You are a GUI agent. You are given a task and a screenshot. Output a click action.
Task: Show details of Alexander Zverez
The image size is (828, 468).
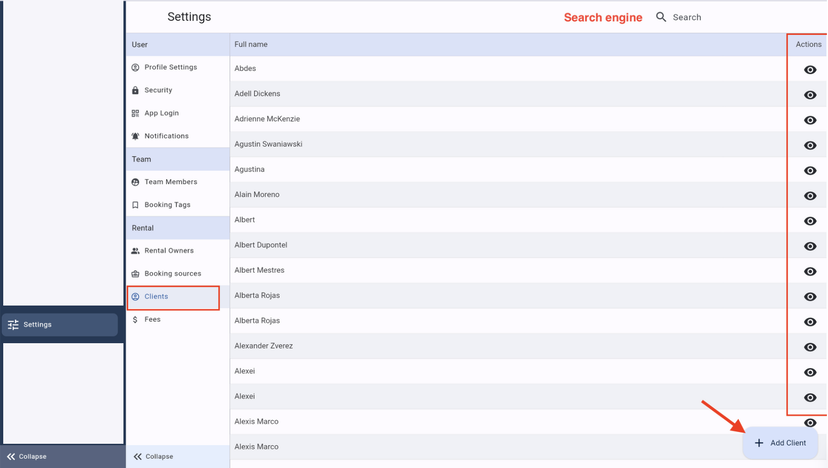tap(810, 347)
